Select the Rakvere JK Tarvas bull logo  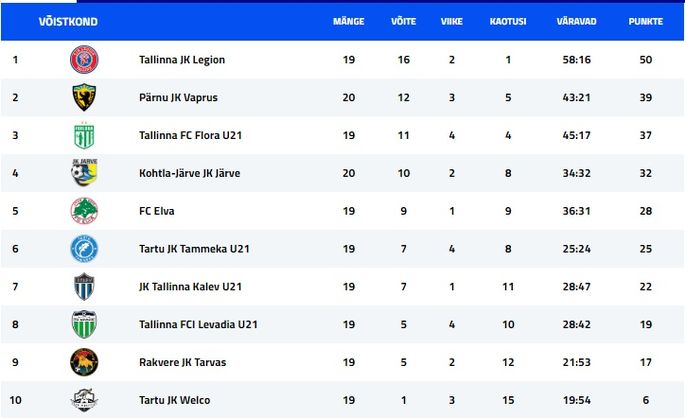click(84, 362)
